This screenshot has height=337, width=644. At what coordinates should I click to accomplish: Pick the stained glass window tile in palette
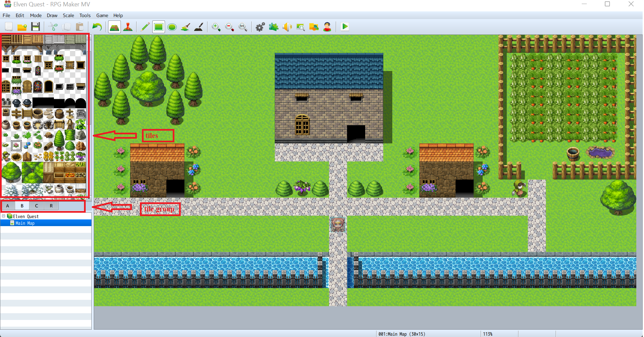coord(38,86)
